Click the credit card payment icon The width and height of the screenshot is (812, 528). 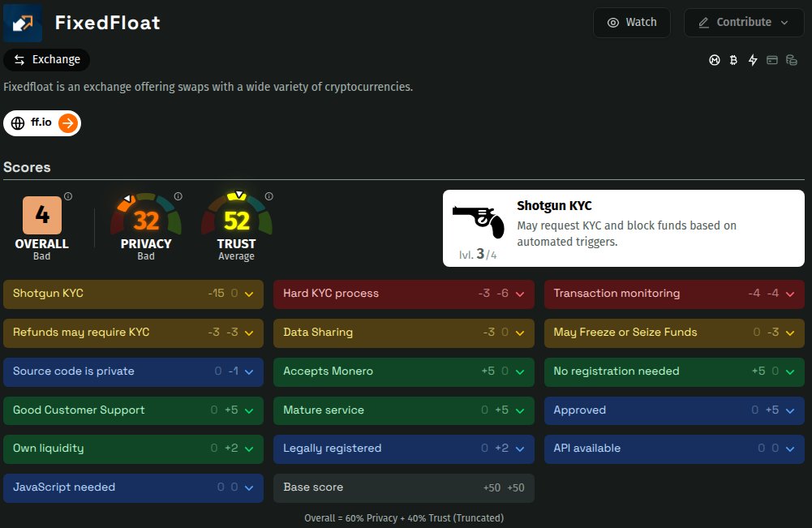coord(772,60)
